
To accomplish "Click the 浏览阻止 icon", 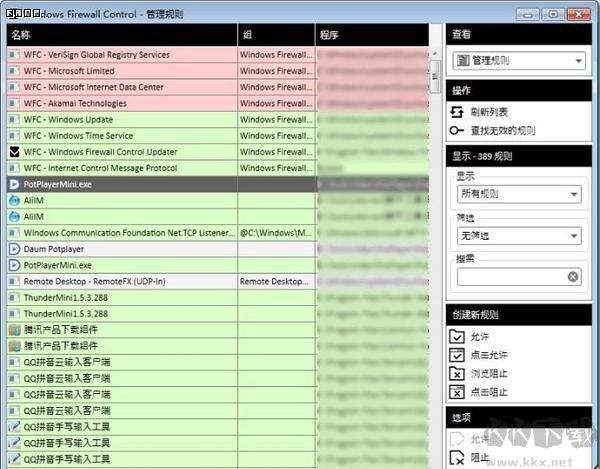I will (x=457, y=373).
